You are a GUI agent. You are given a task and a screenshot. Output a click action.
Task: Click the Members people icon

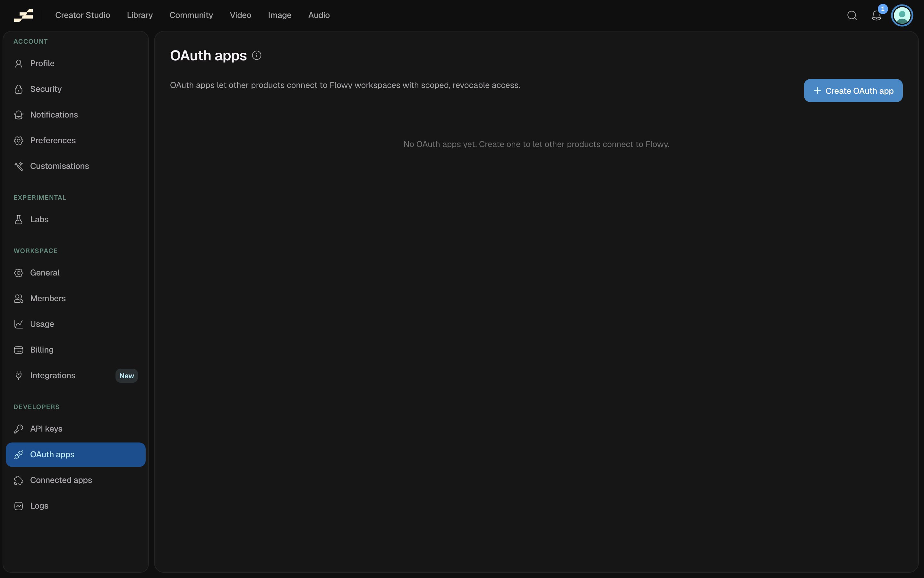[18, 299]
